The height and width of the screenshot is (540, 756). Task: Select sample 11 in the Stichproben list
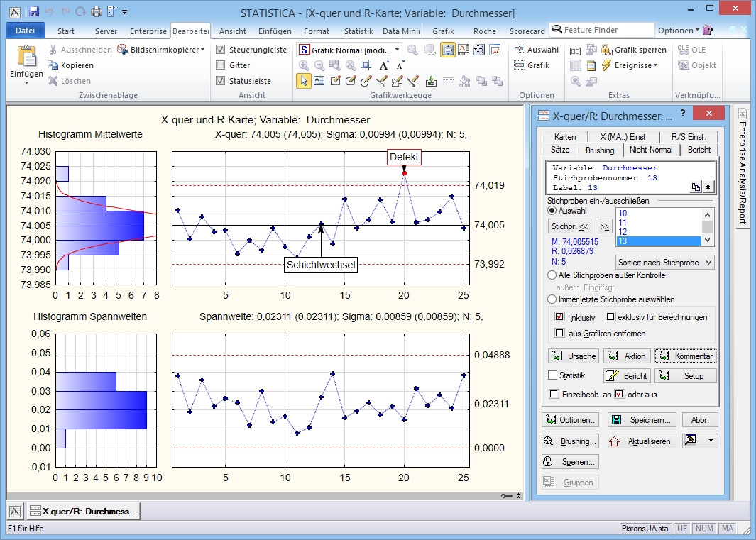tap(623, 223)
